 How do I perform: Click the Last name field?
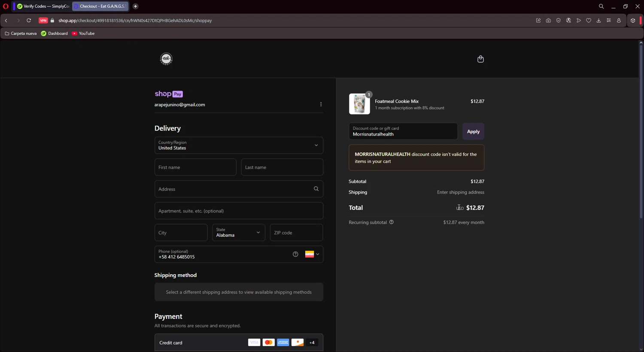click(x=282, y=167)
